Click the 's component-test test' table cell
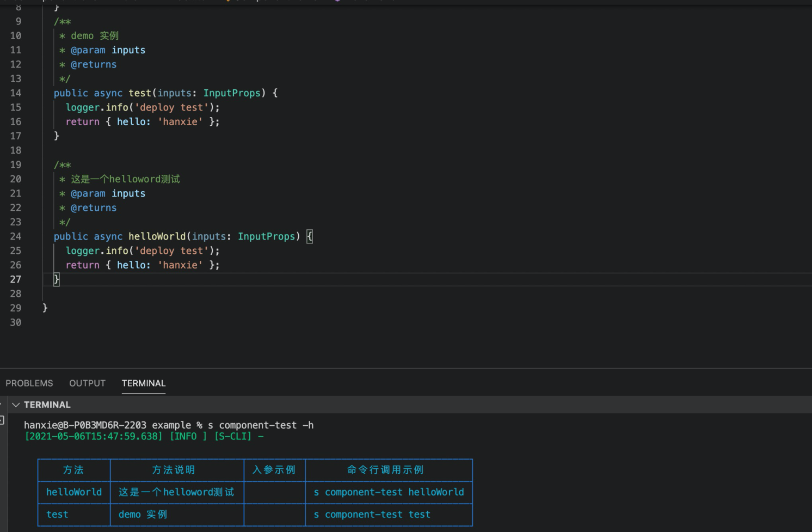 372,515
